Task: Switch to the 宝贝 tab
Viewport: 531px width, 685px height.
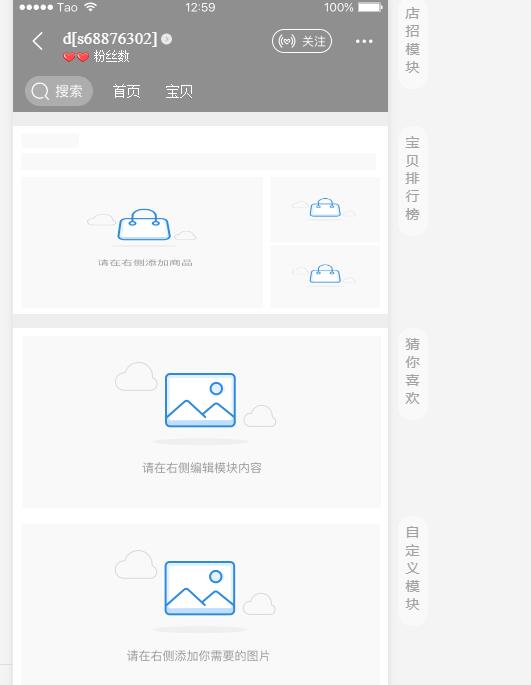Action: (179, 91)
